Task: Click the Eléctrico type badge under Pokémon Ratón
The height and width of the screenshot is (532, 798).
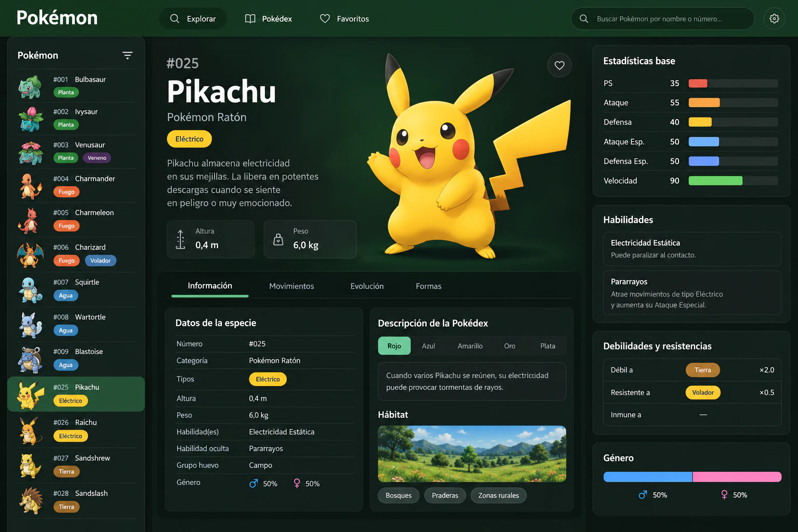Action: pos(189,139)
